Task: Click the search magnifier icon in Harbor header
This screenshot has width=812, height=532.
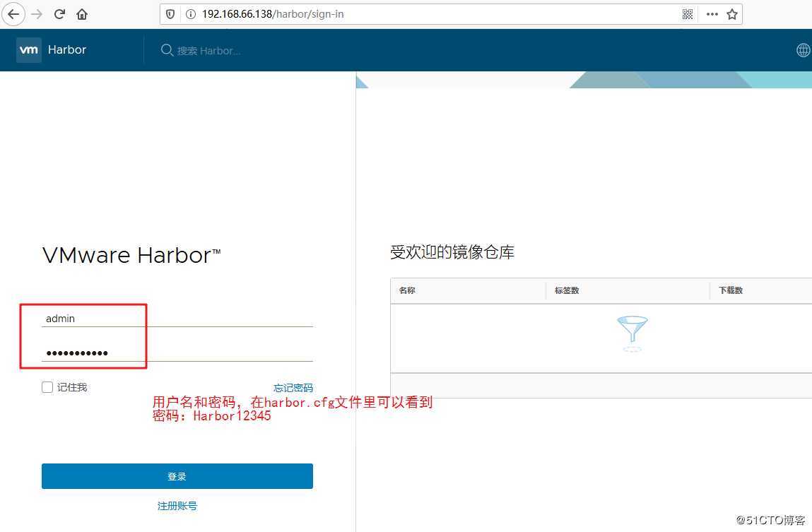Action: tap(167, 50)
